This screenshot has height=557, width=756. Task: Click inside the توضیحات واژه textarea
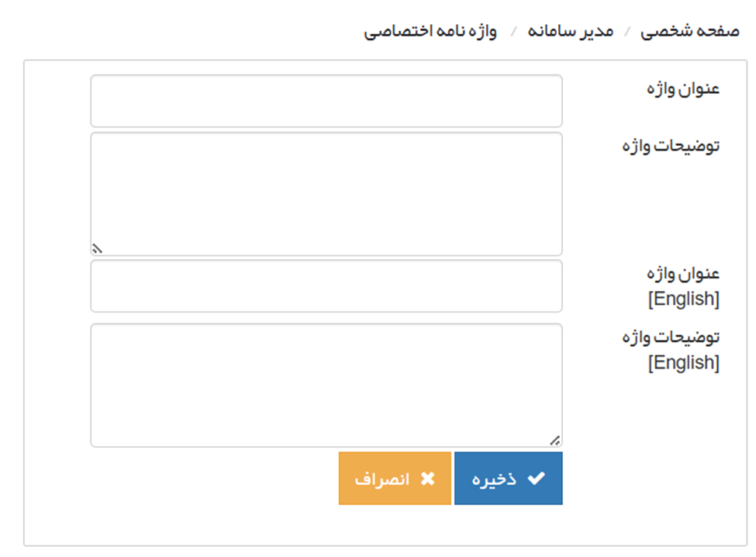coord(326,194)
